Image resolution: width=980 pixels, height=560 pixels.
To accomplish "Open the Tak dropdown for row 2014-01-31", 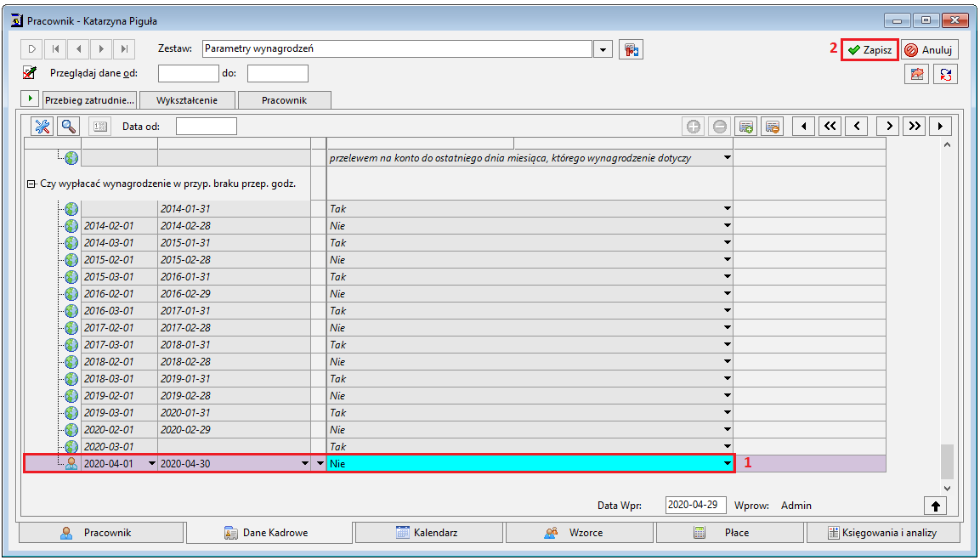I will pos(728,209).
